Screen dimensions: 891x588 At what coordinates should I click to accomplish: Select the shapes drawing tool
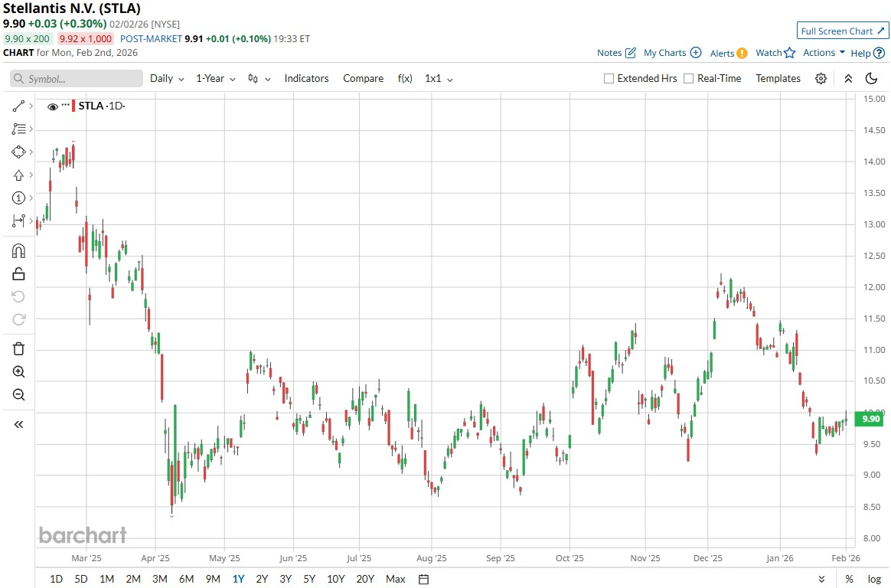coord(18,152)
